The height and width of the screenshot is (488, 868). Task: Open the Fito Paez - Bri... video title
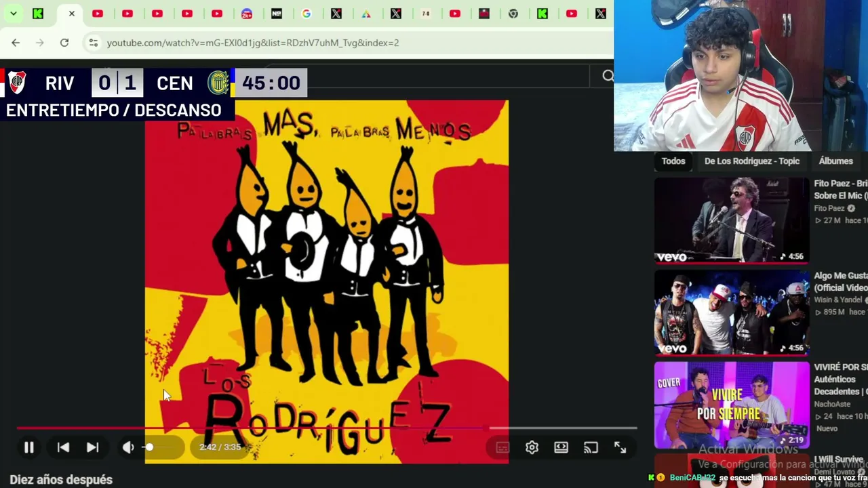click(x=841, y=190)
